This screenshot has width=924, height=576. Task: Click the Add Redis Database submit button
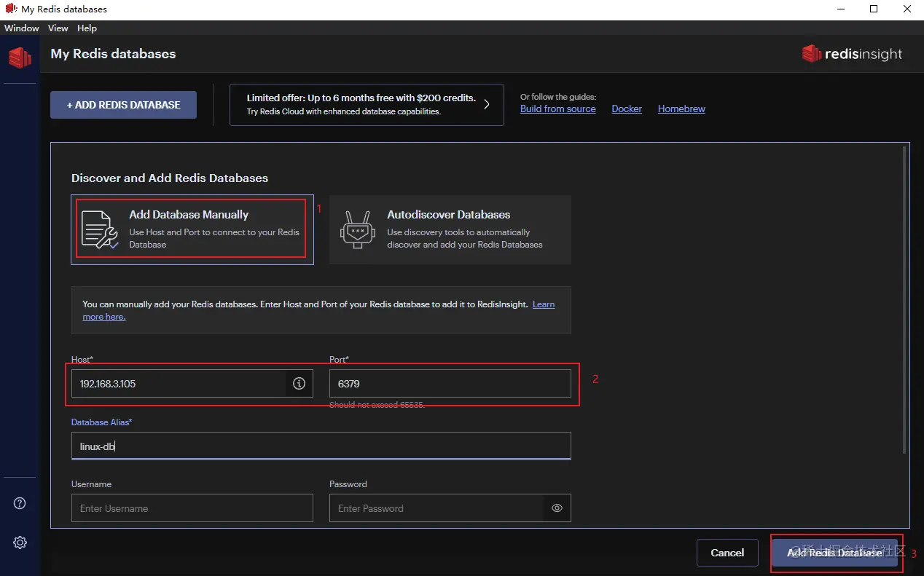tap(834, 553)
